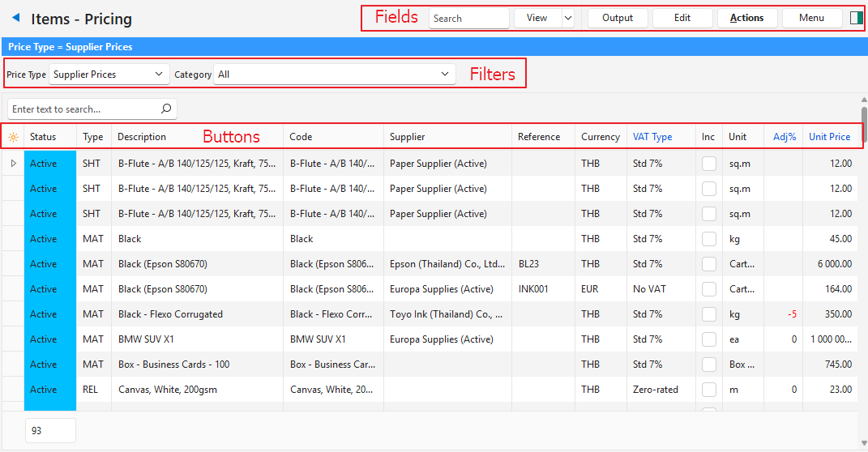Screen dimensions: 868x452
Task: Tick Inc checkbox for BMW SUV X1 row
Action: click(709, 339)
